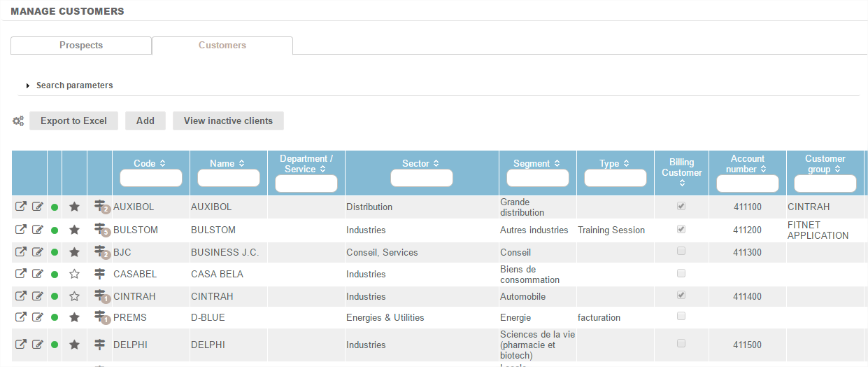Click the gears settings icon beside Export
This screenshot has height=367, width=868.
click(x=18, y=121)
